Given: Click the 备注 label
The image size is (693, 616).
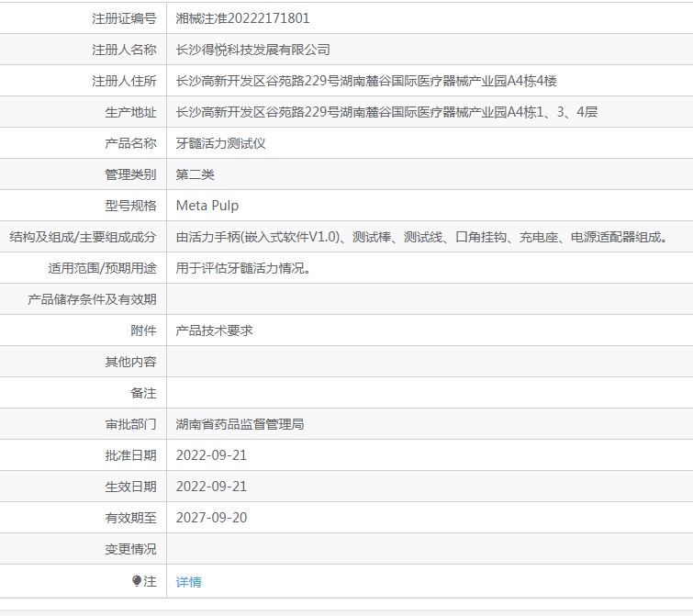Looking at the screenshot, I should 143,393.
